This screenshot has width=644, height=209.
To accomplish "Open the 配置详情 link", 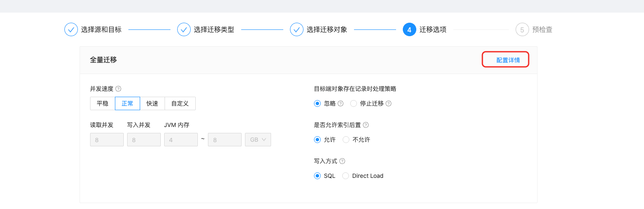I will pos(508,60).
